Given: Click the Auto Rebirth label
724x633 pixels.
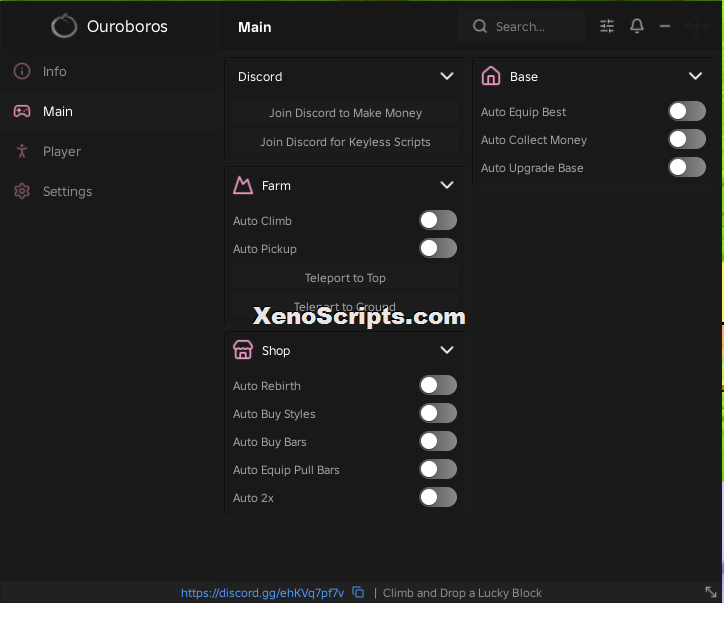Looking at the screenshot, I should [x=266, y=386].
